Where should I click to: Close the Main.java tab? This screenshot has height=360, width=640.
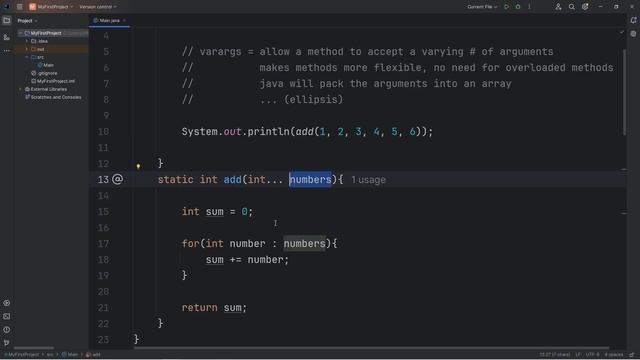coord(124,20)
